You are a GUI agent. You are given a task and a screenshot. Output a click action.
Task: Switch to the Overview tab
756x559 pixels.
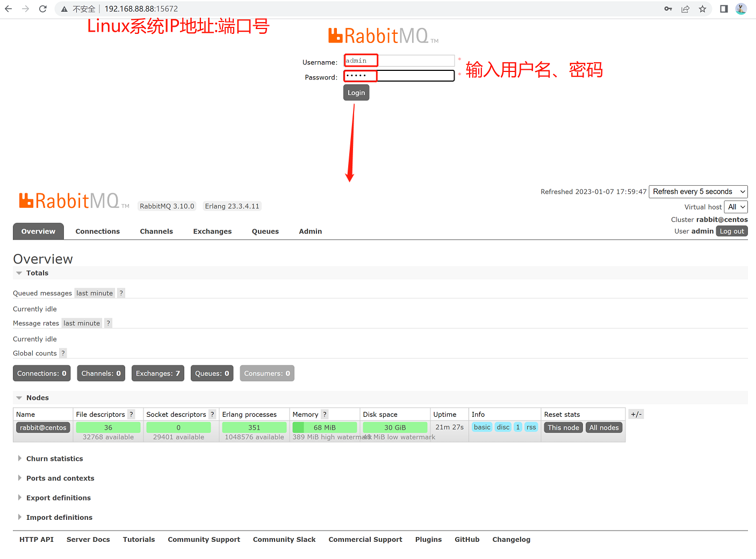(38, 231)
